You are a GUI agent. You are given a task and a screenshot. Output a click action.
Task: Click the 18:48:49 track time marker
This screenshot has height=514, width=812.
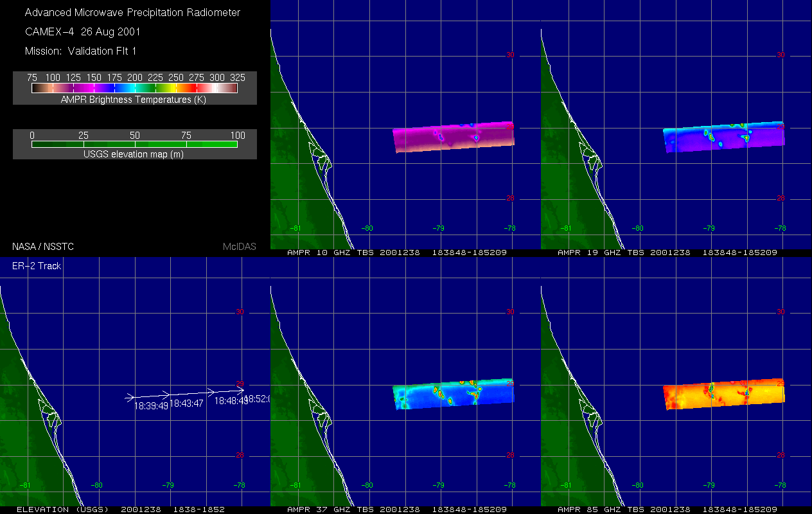(231, 400)
